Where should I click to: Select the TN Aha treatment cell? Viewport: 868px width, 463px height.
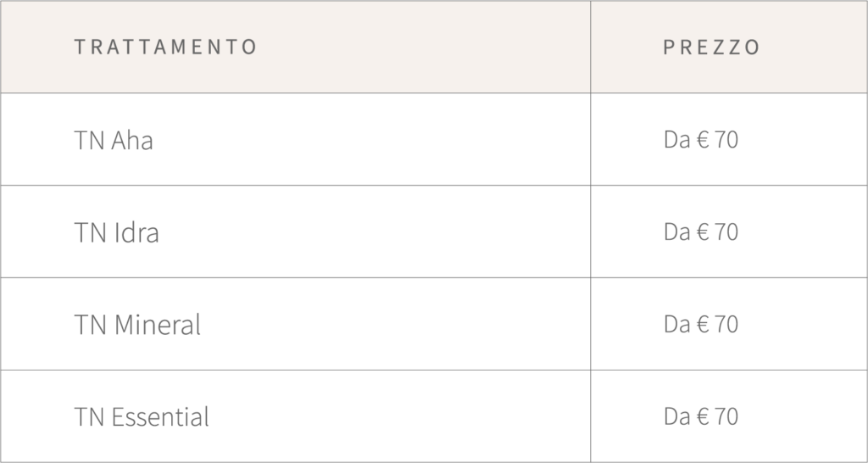[x=114, y=140]
